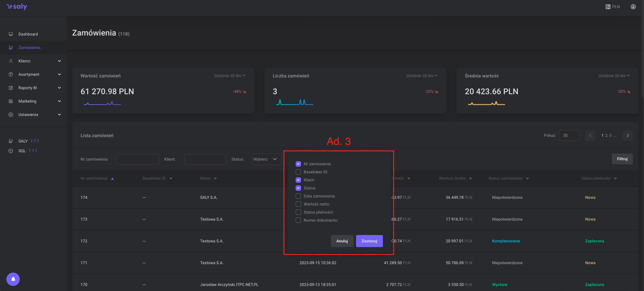Click the PLN currency icon in header
Image resolution: width=644 pixels, height=291 pixels.
(x=608, y=7)
